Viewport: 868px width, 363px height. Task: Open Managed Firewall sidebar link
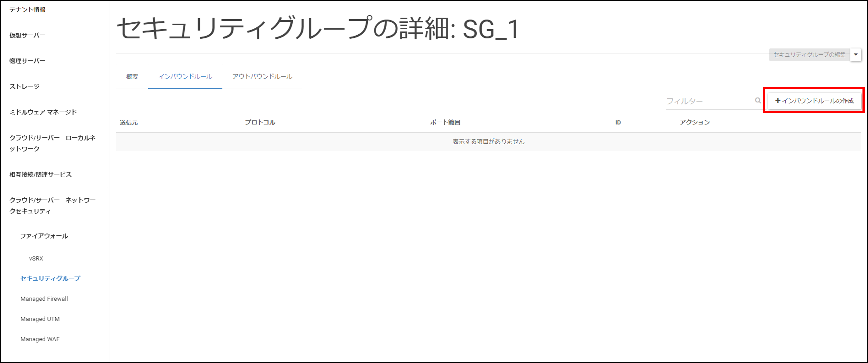(x=44, y=299)
